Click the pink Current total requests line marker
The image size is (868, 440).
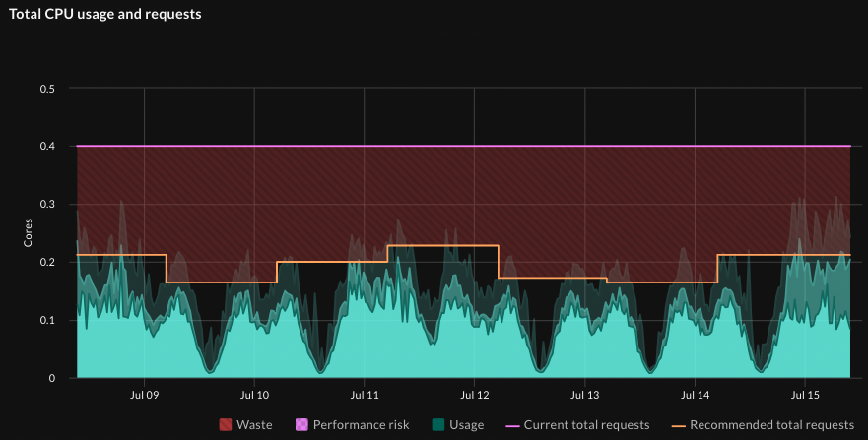[511, 425]
